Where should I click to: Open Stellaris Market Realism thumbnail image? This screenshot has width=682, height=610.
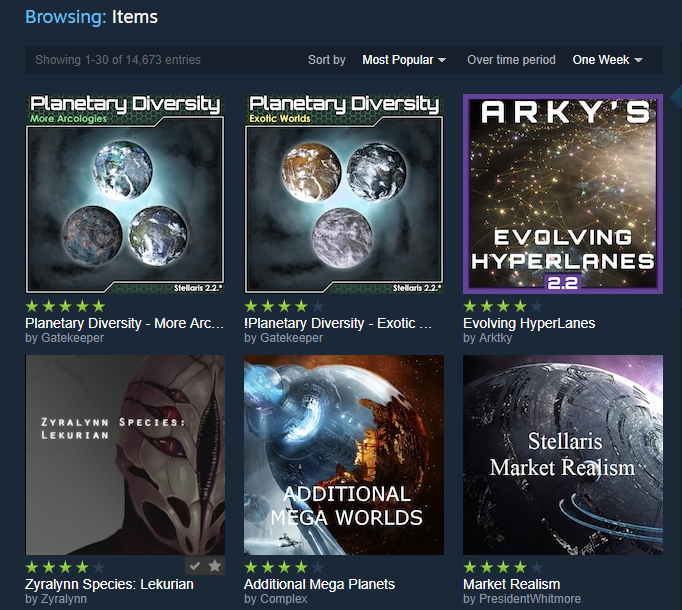(x=563, y=455)
